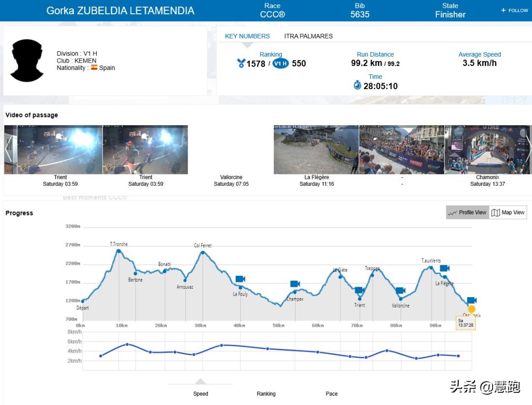Click the Vallorcine video camera icon

pyautogui.click(x=400, y=290)
